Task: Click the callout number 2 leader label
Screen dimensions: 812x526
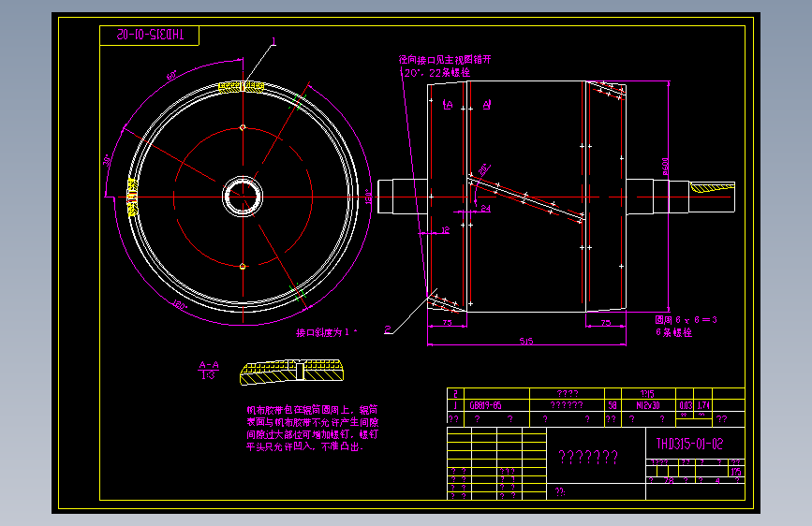Action: (x=388, y=329)
